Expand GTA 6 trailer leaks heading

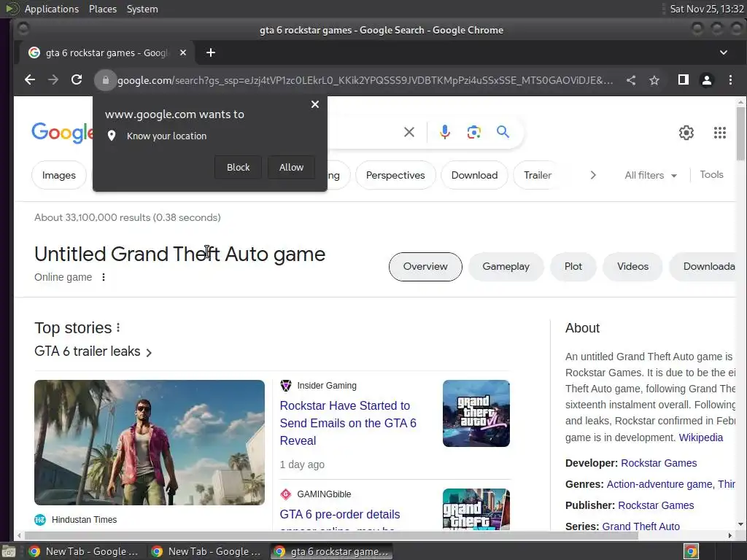[x=93, y=351]
